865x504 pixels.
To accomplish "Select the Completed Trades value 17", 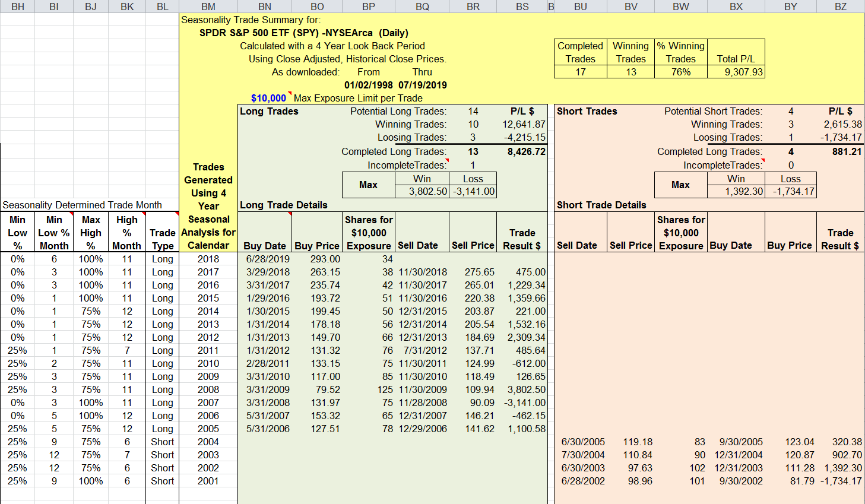I will 581,72.
